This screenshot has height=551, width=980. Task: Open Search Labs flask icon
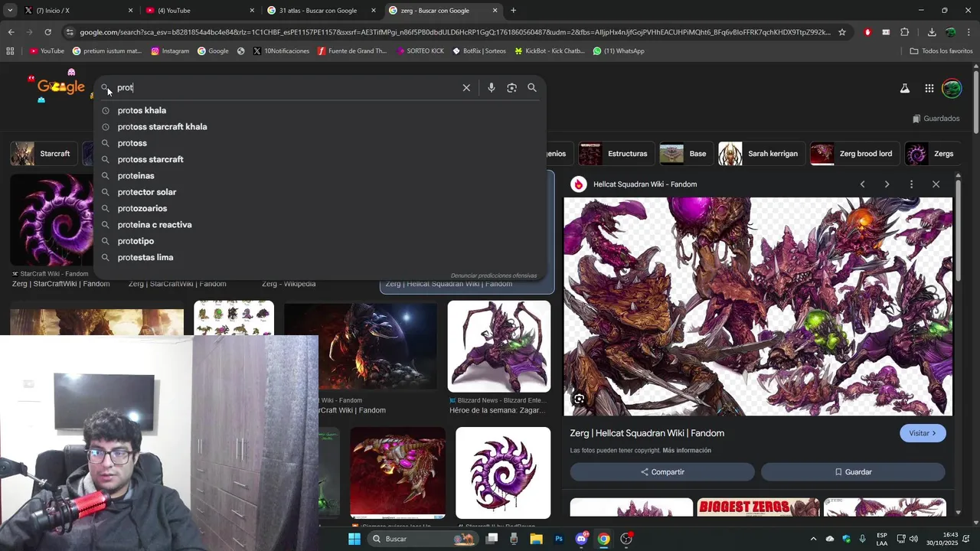[x=904, y=88]
